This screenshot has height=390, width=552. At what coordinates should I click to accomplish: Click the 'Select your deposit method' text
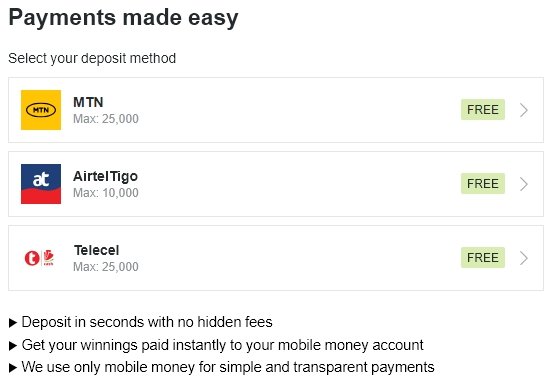pos(92,58)
